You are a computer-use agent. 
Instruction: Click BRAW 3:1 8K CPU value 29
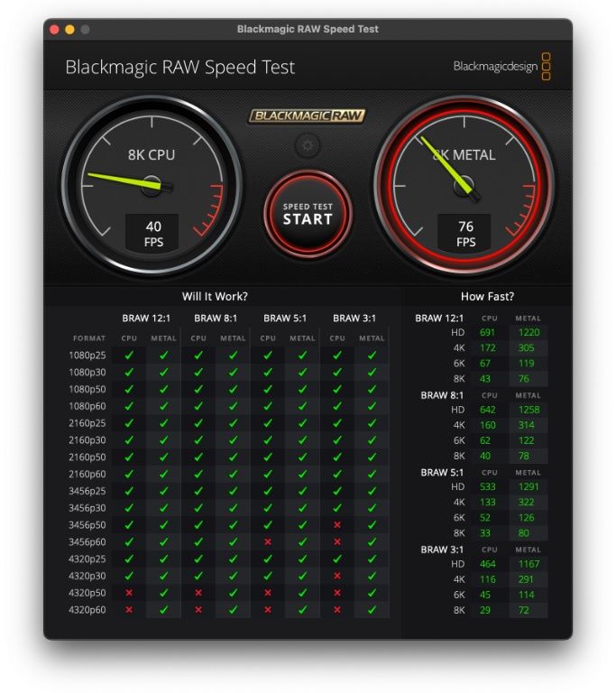pyautogui.click(x=484, y=610)
